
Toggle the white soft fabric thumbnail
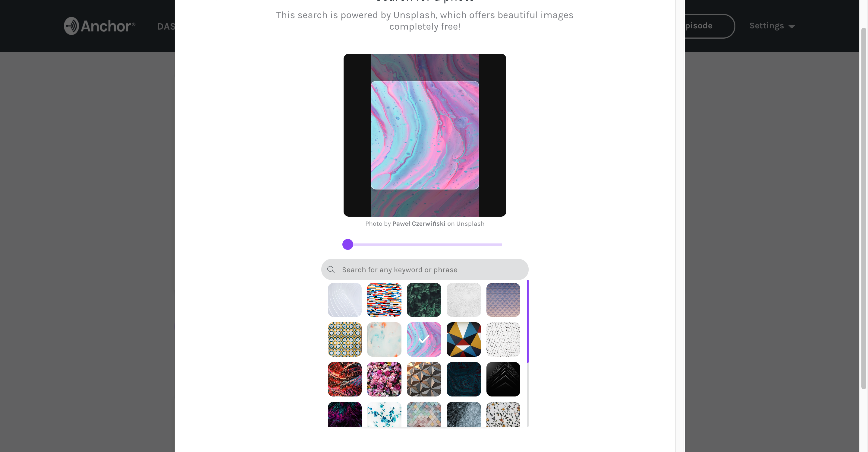344,299
